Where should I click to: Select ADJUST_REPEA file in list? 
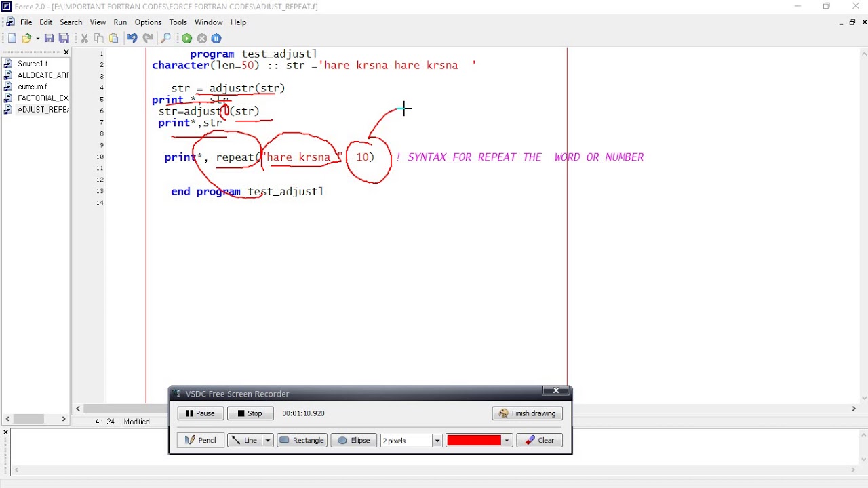point(43,110)
